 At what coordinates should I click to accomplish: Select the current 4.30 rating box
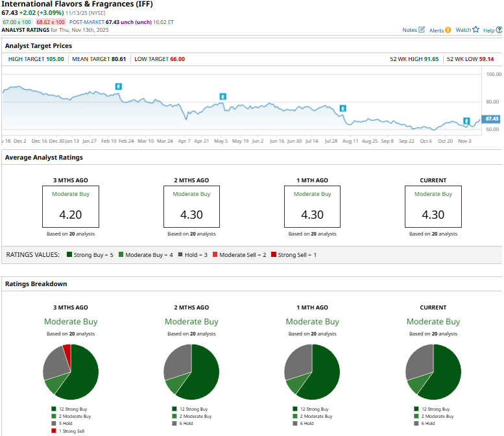[433, 206]
